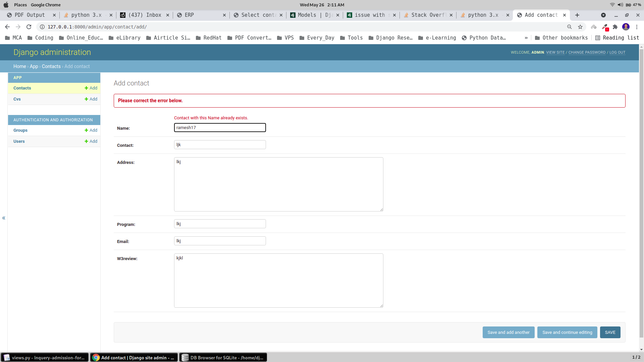Reload the page with the refresh icon
The width and height of the screenshot is (644, 362).
(x=29, y=27)
